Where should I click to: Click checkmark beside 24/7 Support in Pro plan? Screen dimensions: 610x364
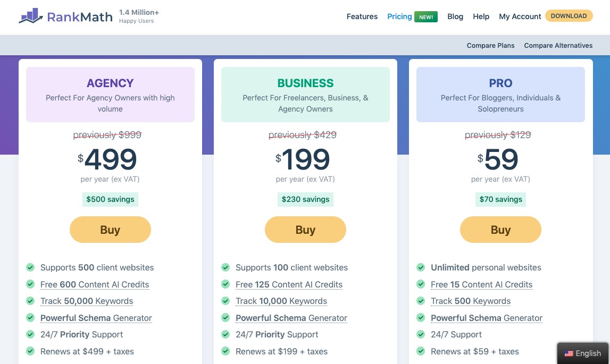point(421,334)
